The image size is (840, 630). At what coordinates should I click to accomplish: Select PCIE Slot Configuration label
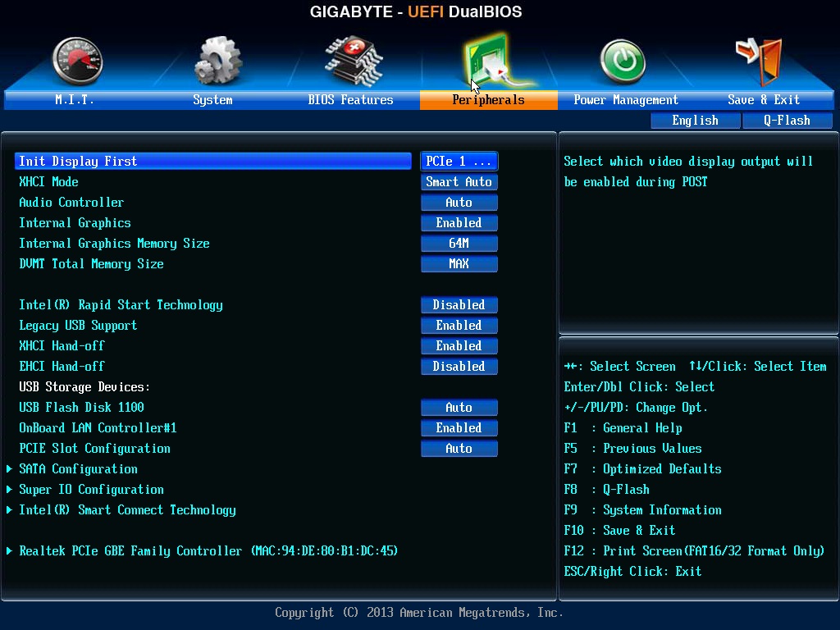94,449
